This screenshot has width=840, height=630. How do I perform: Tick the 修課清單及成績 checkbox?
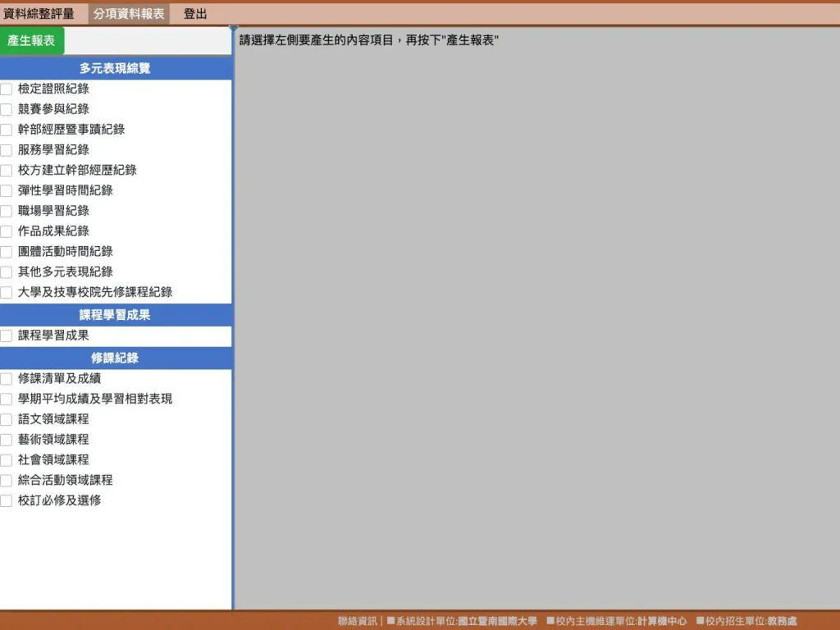tap(7, 379)
